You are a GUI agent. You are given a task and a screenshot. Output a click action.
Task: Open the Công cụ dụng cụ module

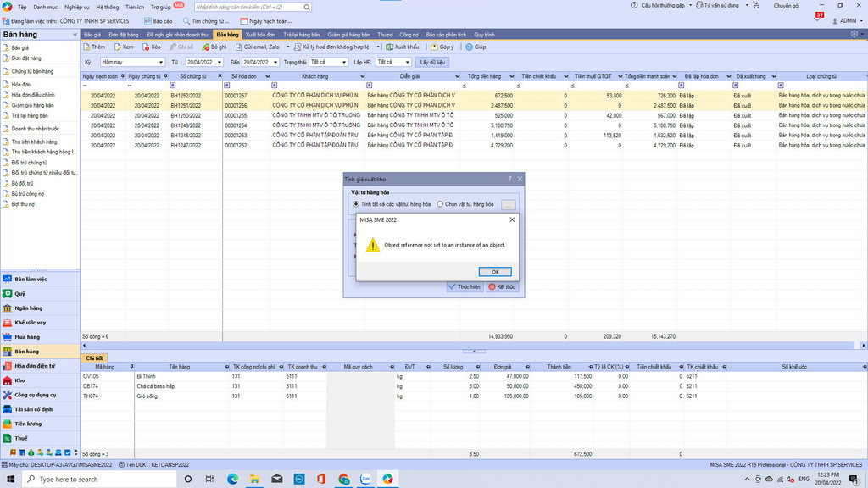[40, 395]
